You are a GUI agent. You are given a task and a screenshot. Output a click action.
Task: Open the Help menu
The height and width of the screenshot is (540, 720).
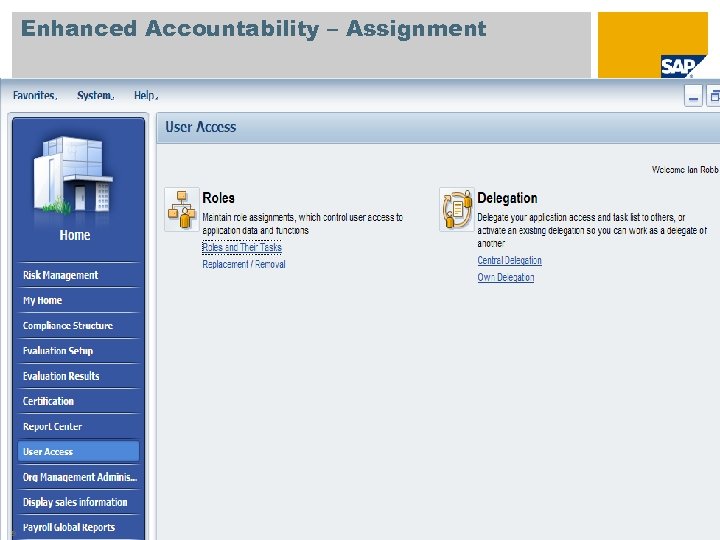coord(146,96)
